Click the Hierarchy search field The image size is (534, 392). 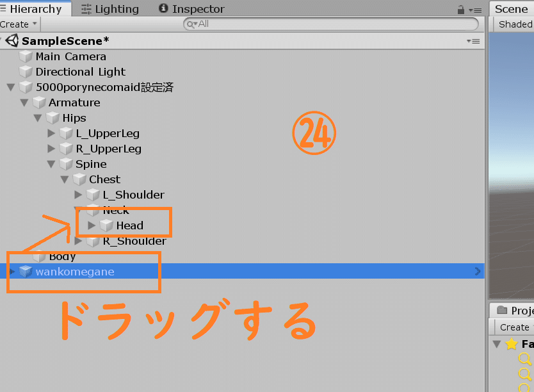[330, 24]
